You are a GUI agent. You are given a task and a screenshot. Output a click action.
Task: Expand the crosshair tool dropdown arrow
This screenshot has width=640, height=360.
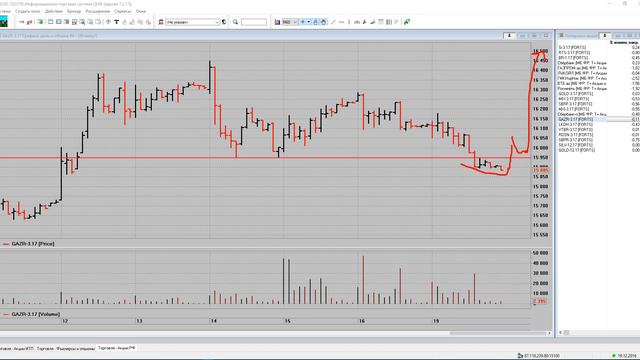[309, 22]
